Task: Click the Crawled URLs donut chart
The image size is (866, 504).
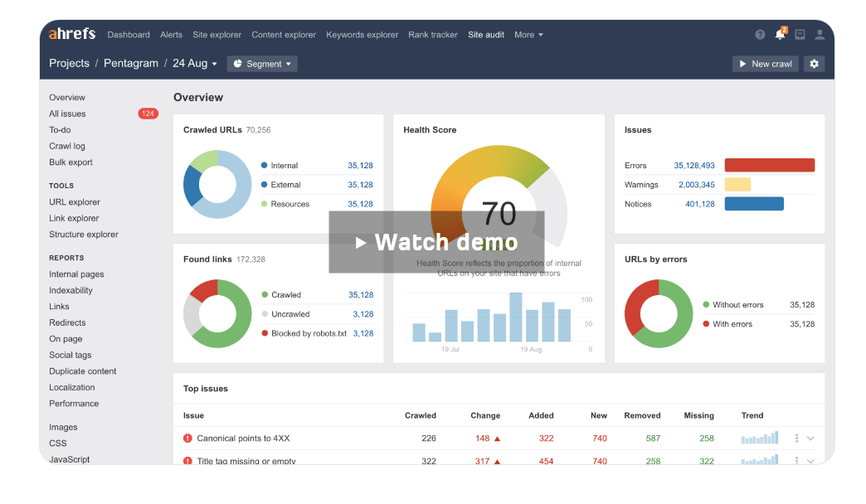Action: (217, 184)
